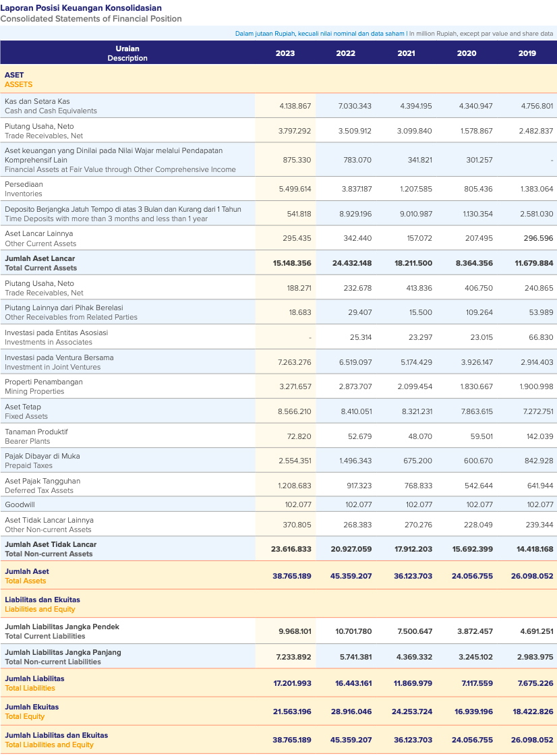Screen dimensions: 557x756
Task: Click total liabilities value 17.201.993
Action: (292, 683)
